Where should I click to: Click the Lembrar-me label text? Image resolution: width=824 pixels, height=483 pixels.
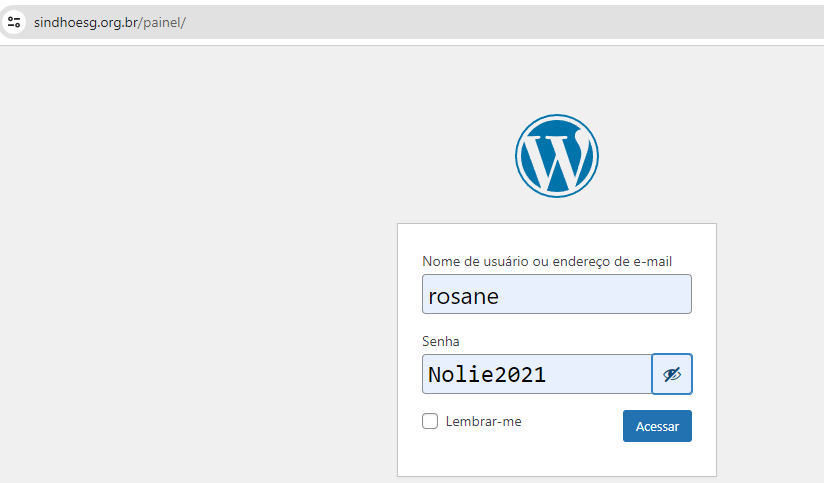[483, 422]
